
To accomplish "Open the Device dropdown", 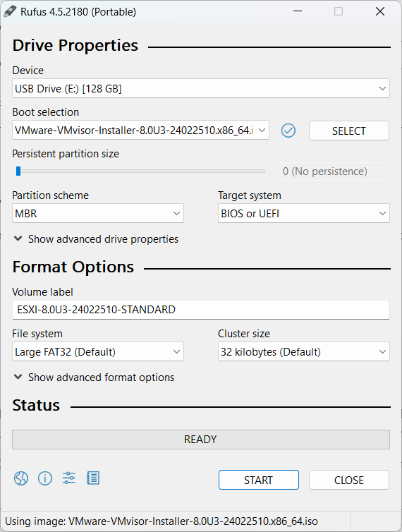I will coord(201,89).
